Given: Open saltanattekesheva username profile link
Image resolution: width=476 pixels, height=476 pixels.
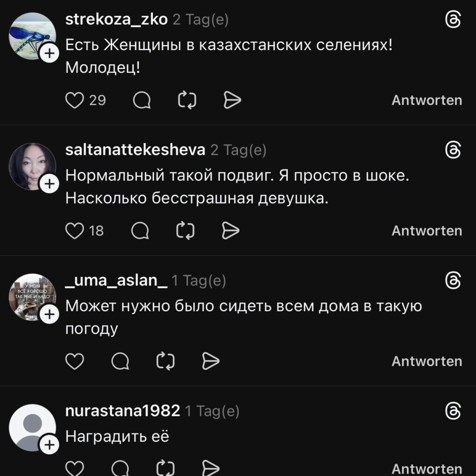Looking at the screenshot, I should click(x=135, y=150).
